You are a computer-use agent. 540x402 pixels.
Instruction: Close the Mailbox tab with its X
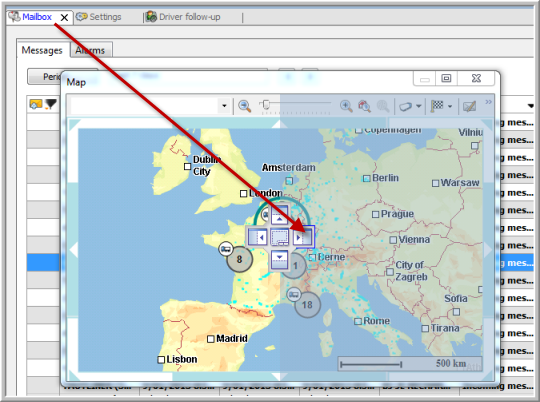[x=64, y=17]
